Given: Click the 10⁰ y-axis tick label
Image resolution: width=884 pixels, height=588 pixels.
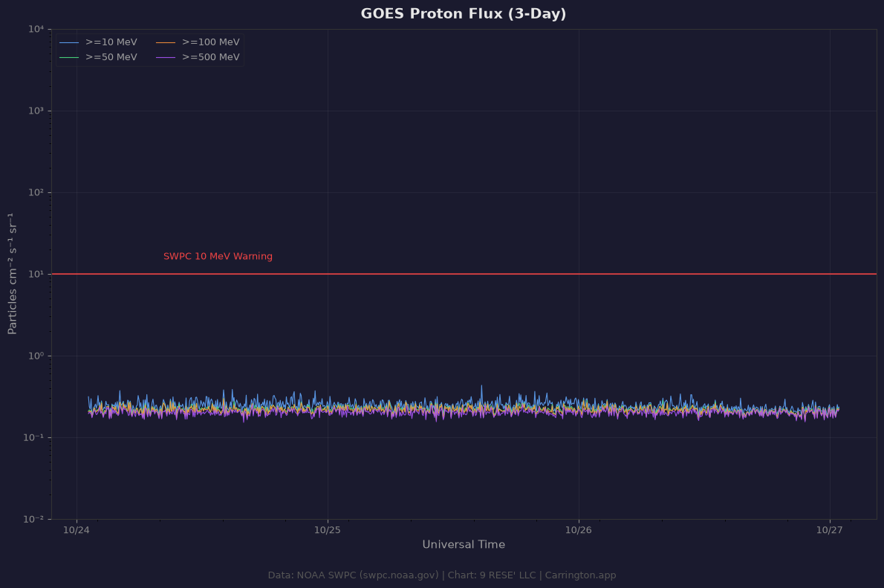Looking at the screenshot, I should point(36,356).
